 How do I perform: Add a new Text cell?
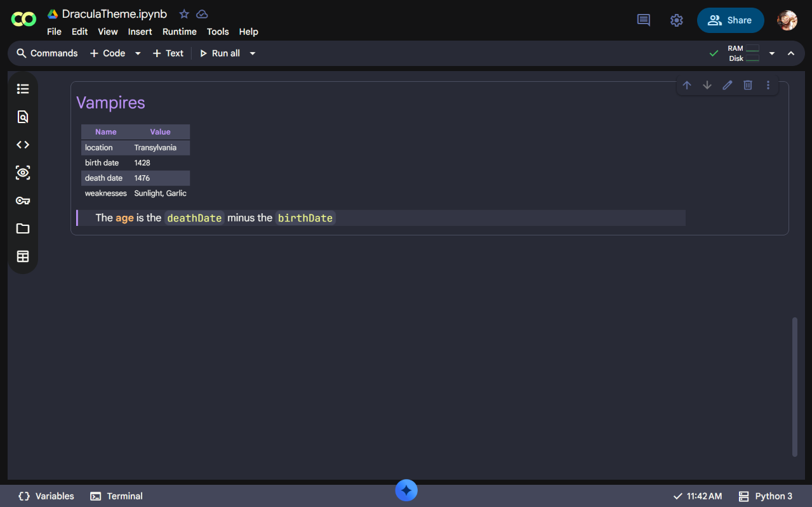[x=168, y=53]
